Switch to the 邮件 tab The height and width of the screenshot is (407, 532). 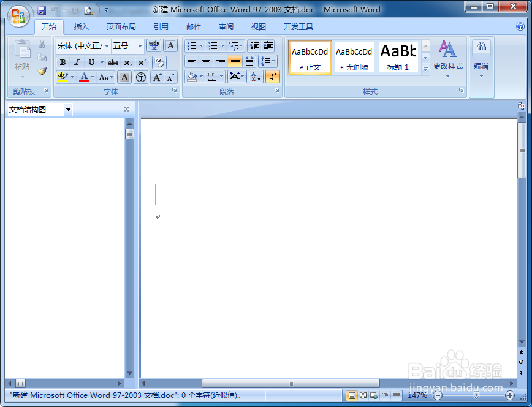tap(194, 27)
